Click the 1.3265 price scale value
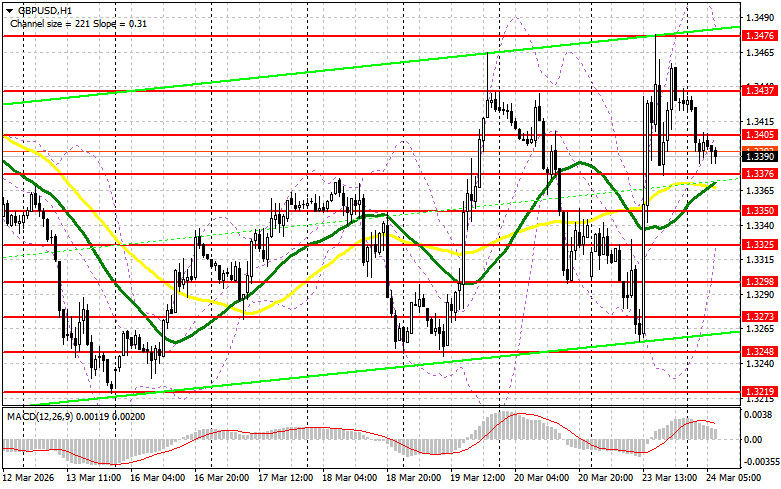This screenshot has height=489, width=781. tap(760, 329)
